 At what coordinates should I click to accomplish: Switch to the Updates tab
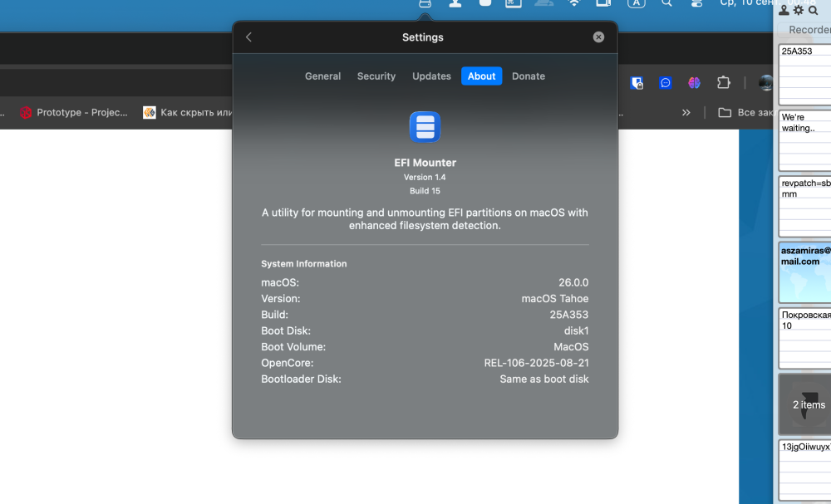[431, 76]
